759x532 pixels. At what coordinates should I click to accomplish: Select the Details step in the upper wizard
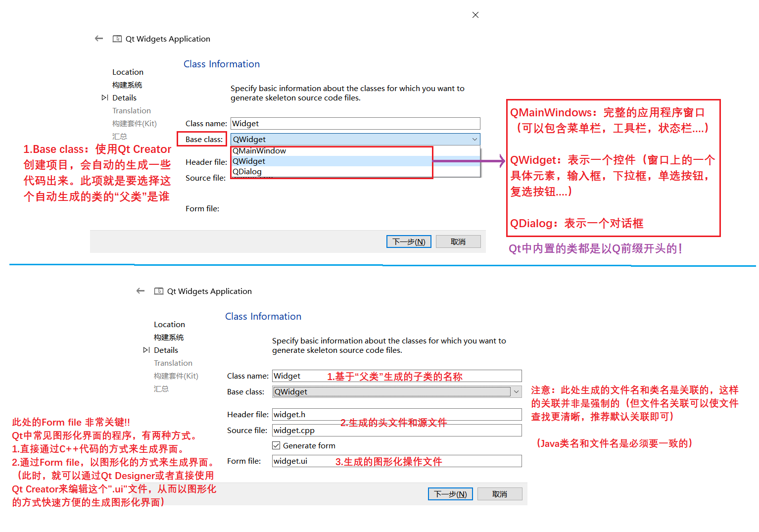click(124, 98)
